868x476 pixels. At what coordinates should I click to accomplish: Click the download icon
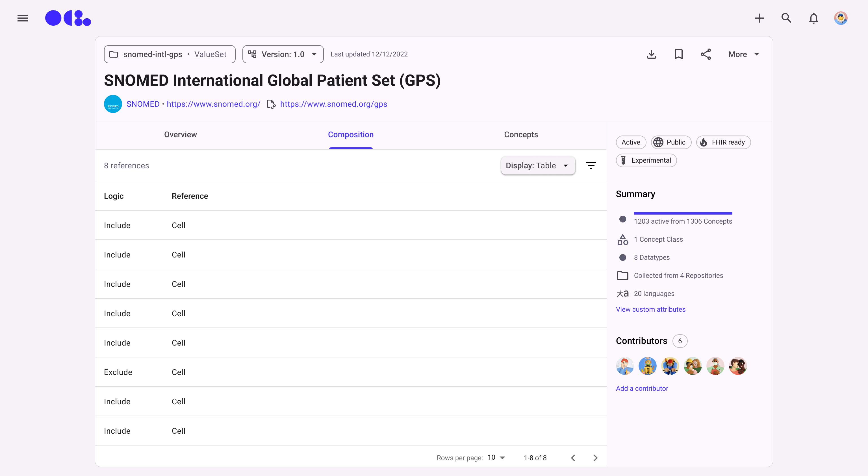(x=651, y=54)
